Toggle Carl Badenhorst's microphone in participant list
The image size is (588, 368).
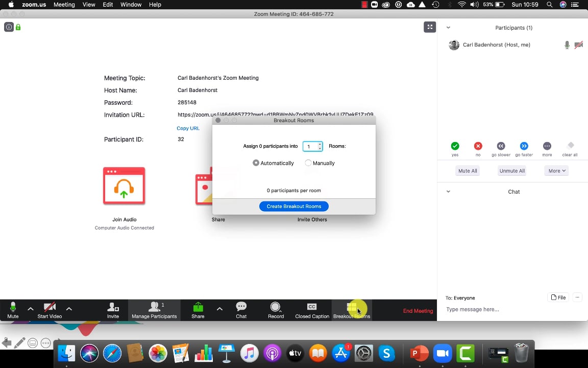tap(567, 45)
